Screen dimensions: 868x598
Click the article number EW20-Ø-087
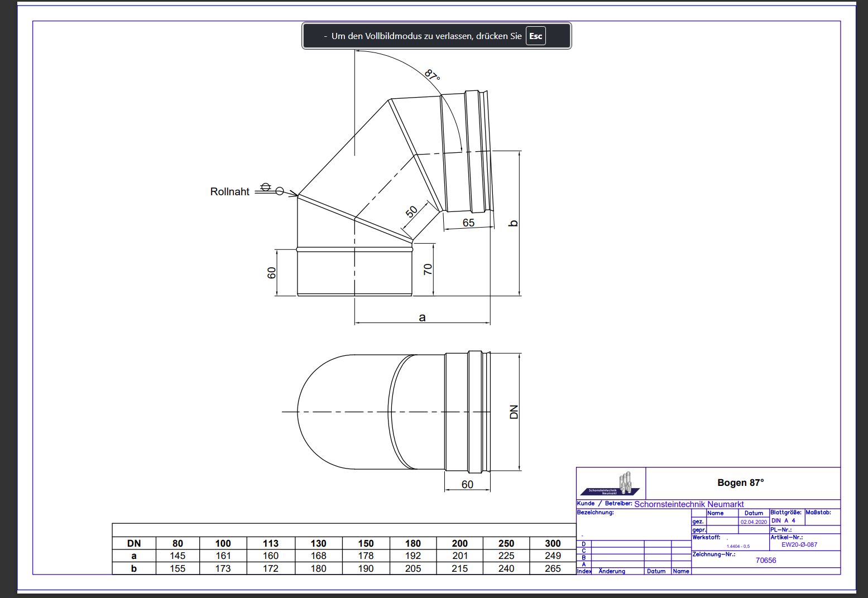point(799,544)
